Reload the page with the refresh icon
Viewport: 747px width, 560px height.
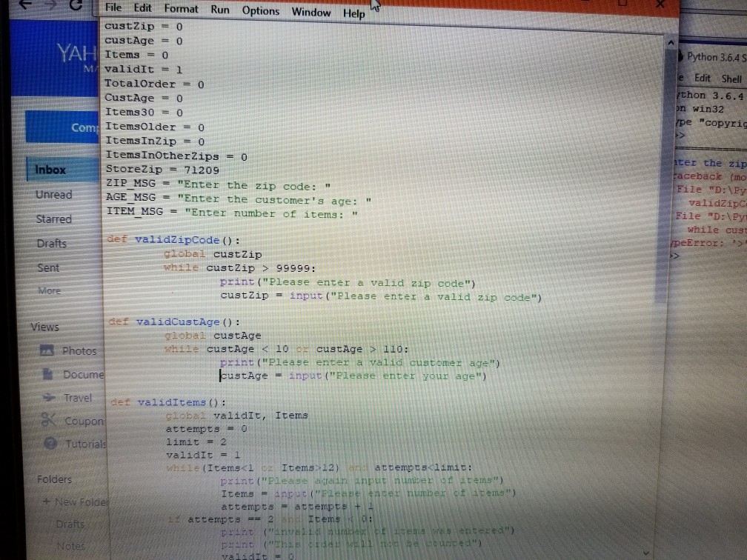click(x=76, y=6)
